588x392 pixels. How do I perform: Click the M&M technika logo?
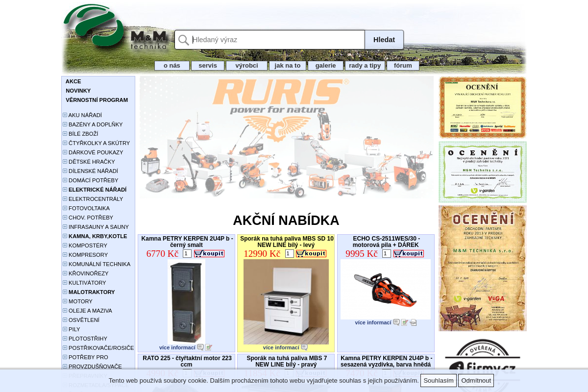[x=116, y=27]
